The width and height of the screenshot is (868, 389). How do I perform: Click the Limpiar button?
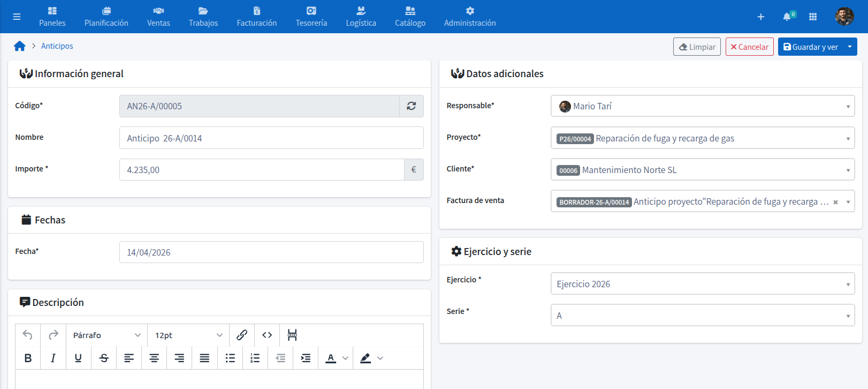tap(697, 47)
